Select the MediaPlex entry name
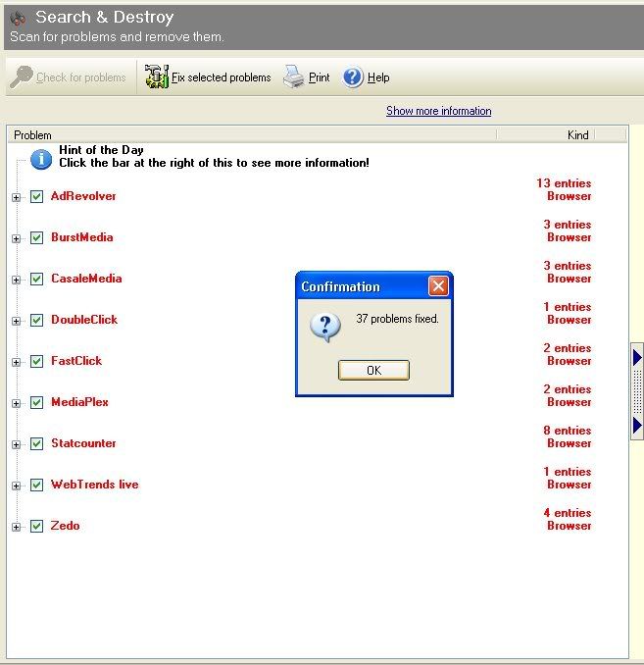The width and height of the screenshot is (644, 665). click(79, 402)
